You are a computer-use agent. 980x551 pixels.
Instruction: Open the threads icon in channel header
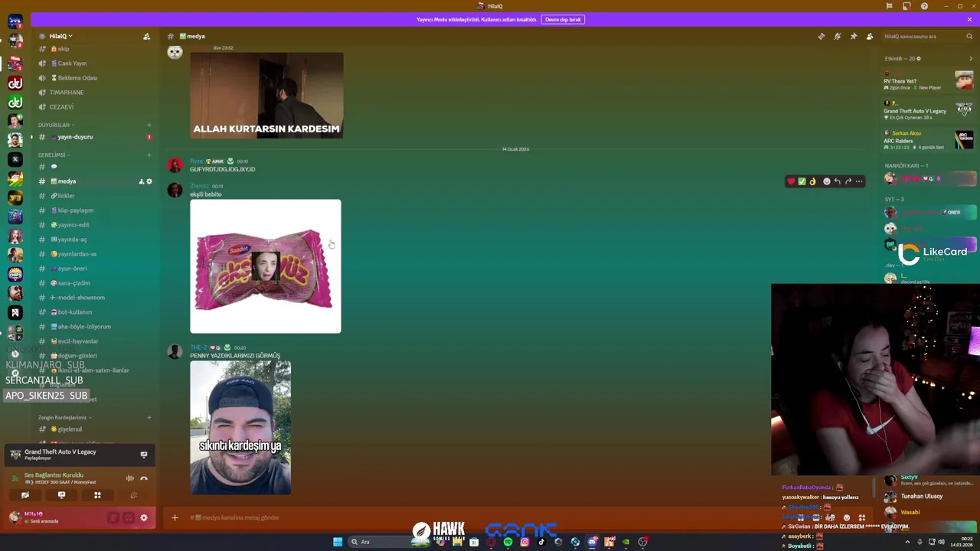click(822, 36)
